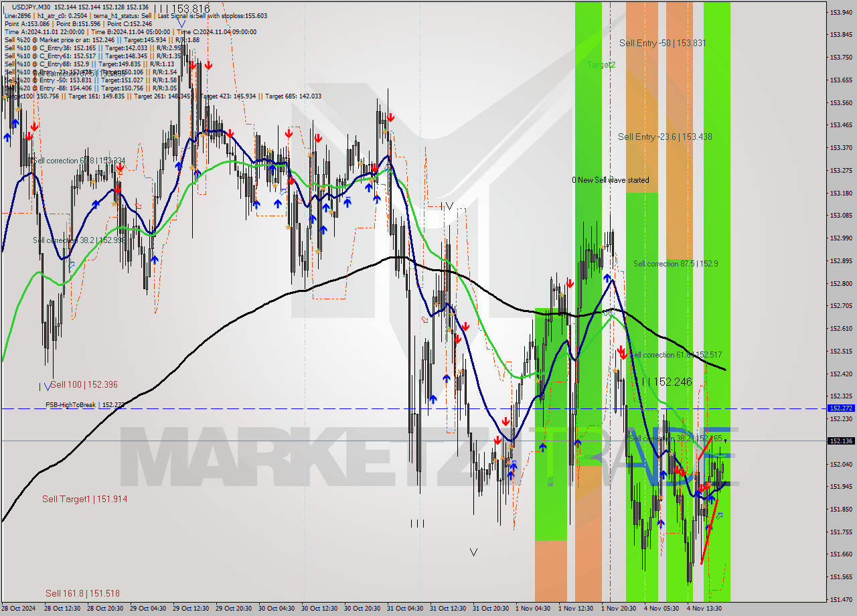Click '4 Nov 13:30' on the time axis
Screen dimensions: 857x616
[704, 609]
